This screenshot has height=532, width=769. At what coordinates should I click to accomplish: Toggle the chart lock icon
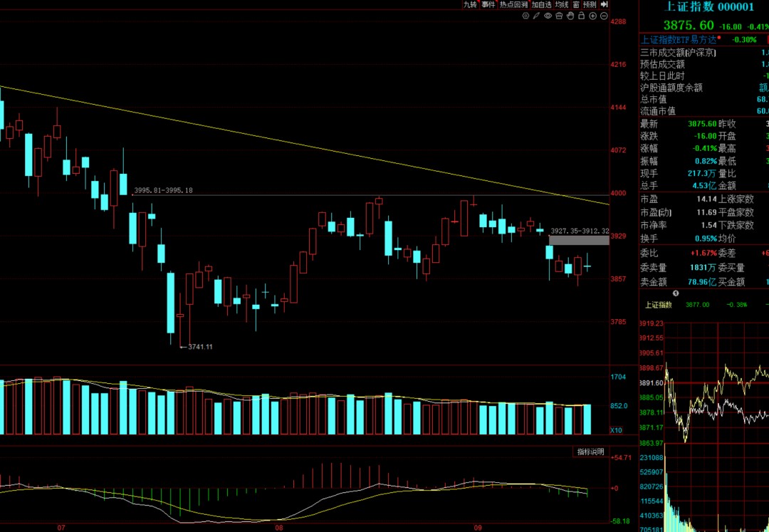coord(581,16)
